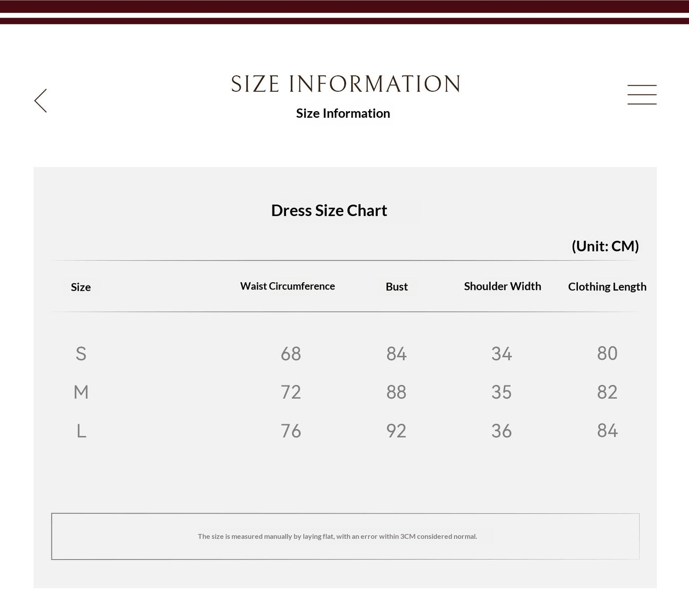Click the Bust column header

click(x=397, y=287)
